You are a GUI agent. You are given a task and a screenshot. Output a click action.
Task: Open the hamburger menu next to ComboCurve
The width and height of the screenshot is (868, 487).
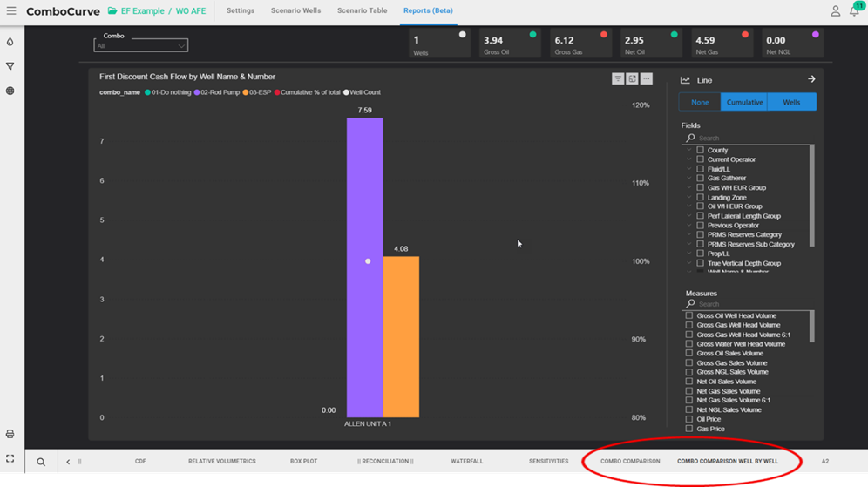tap(11, 11)
